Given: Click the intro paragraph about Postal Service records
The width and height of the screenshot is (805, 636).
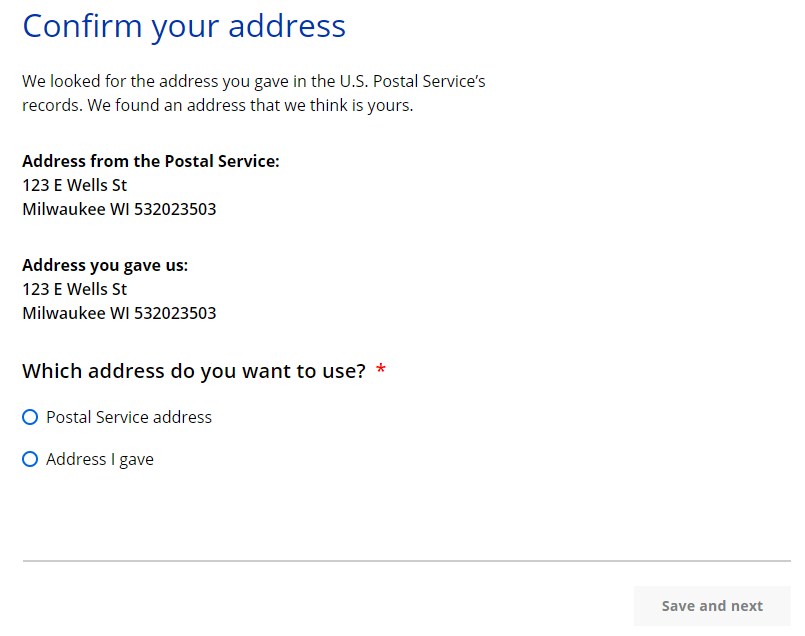Looking at the screenshot, I should 253,93.
